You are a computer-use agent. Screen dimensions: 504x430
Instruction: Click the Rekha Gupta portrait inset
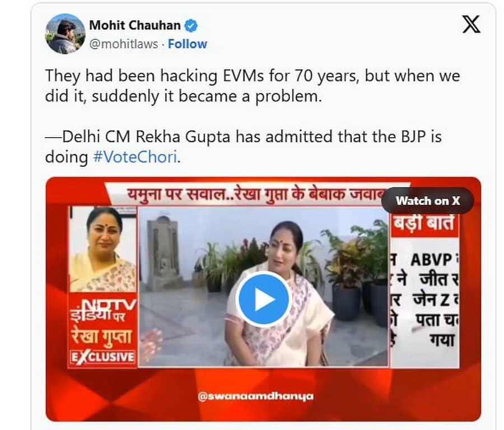pos(103,249)
